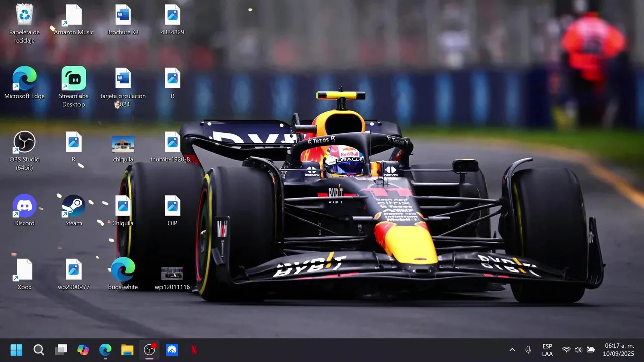Open the clock showing 06:17 a. m.
Screen dimensions: 644x362
(619, 350)
